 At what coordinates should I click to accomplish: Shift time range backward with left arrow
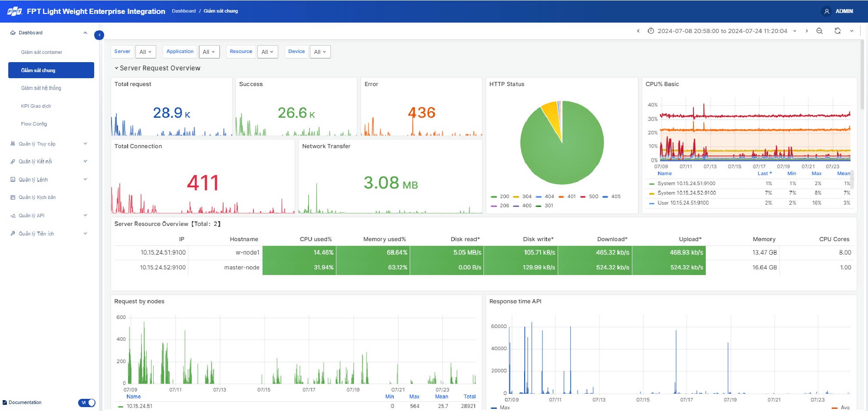click(638, 31)
